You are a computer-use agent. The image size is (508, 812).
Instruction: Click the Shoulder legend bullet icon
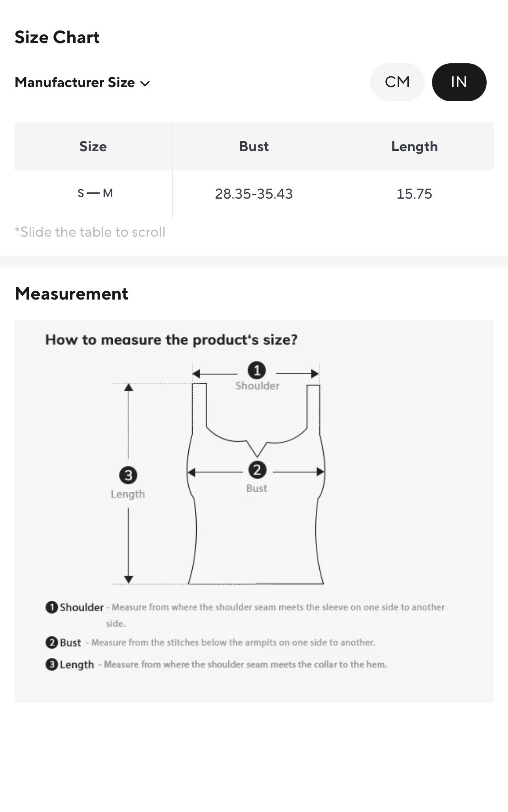[x=51, y=607]
